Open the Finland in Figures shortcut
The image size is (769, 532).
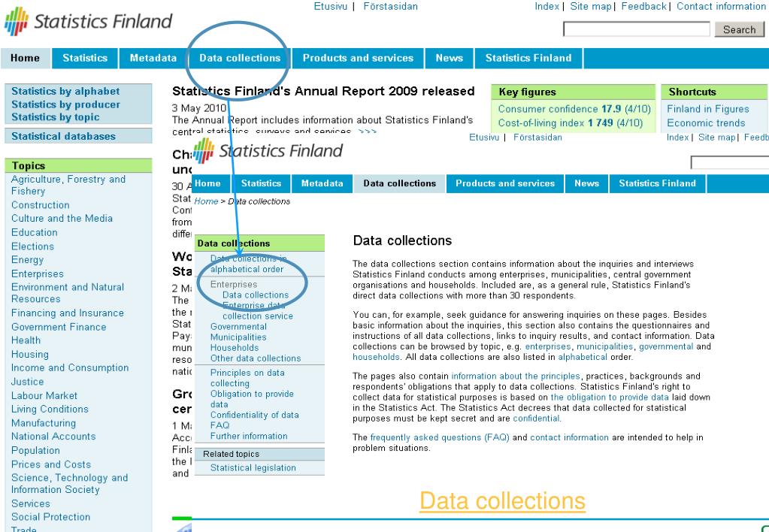707,109
